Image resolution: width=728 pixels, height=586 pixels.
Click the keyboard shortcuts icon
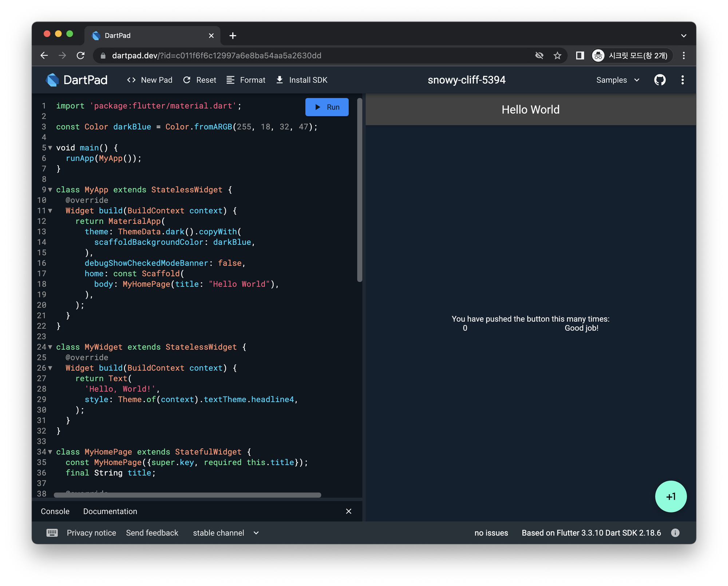(x=52, y=533)
